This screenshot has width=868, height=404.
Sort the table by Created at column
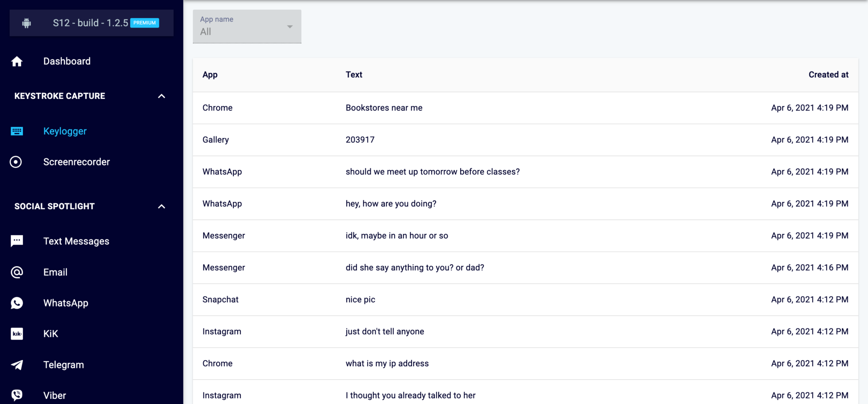tap(829, 74)
